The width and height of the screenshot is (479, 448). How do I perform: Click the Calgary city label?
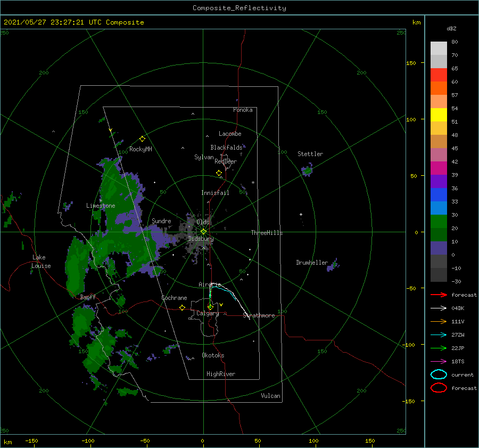click(x=208, y=313)
